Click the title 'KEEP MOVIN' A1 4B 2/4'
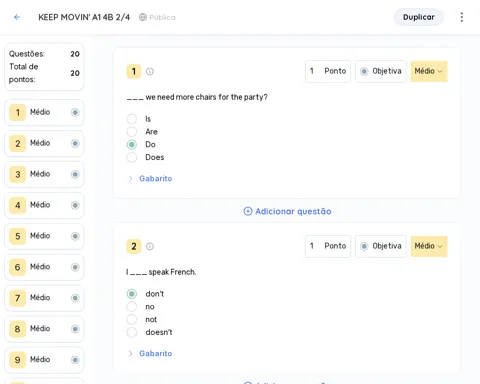The image size is (480, 384). [x=84, y=17]
